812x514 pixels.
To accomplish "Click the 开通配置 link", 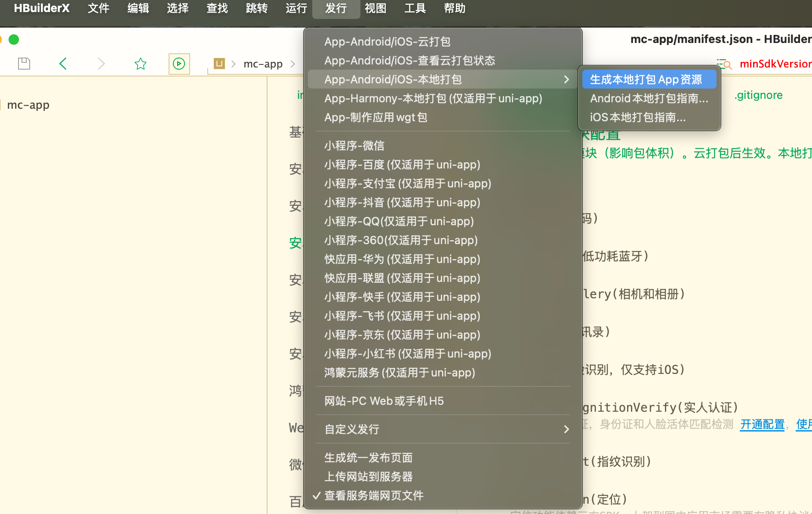I will [x=762, y=424].
